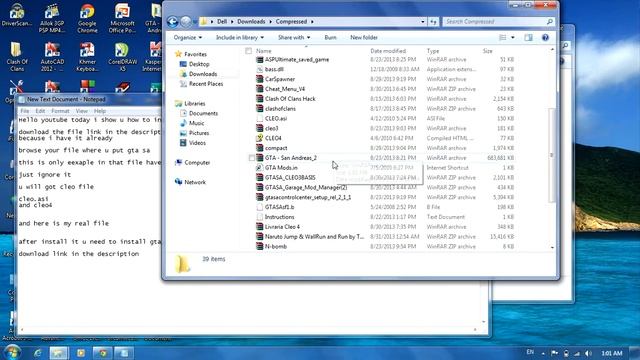Click the Burn toolbar button

330,38
